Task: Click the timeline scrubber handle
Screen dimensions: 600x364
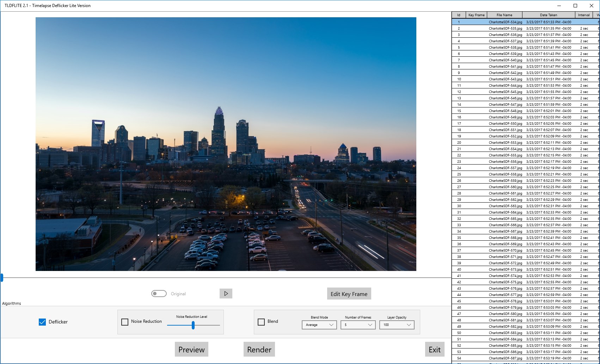Action: (2, 278)
